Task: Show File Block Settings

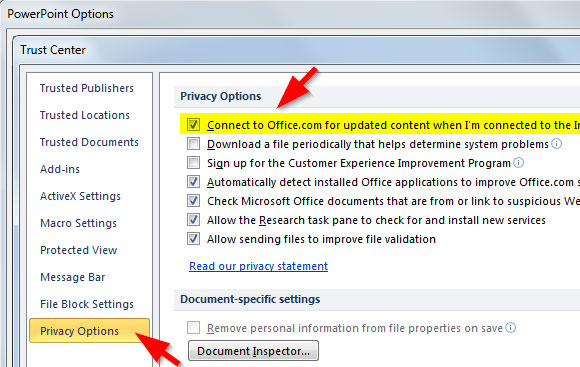Action: [x=87, y=304]
